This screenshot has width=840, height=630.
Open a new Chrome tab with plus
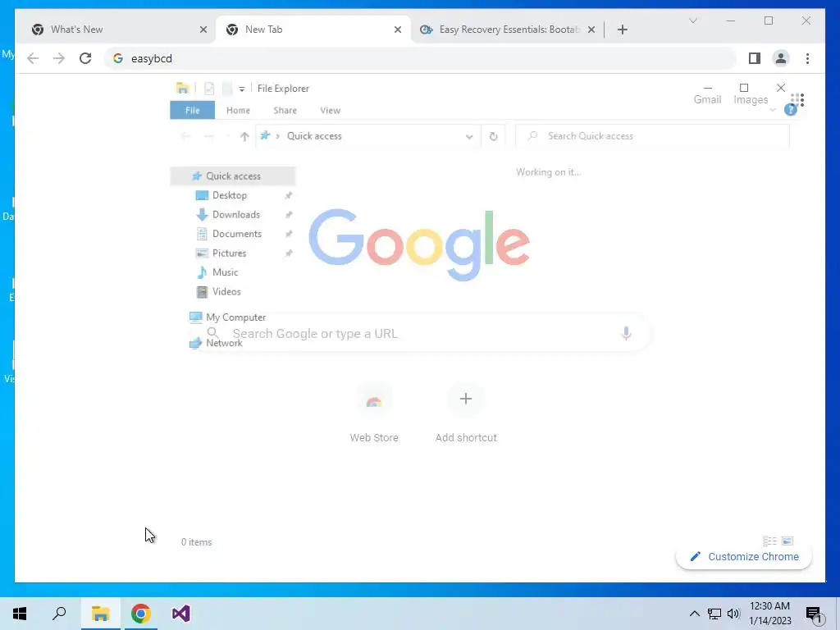622,30
